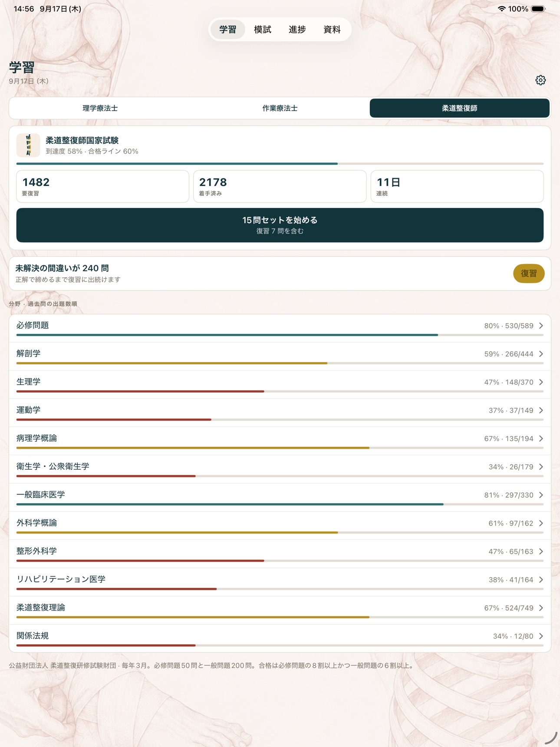Tap the battery status icon

[x=538, y=9]
